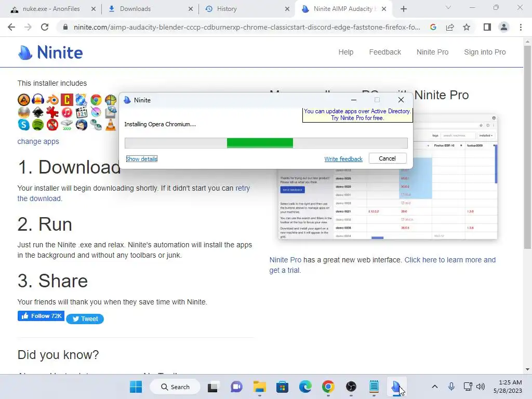This screenshot has width=532, height=399.
Task: Click the Facebook Follow 72K button
Action: click(x=41, y=316)
